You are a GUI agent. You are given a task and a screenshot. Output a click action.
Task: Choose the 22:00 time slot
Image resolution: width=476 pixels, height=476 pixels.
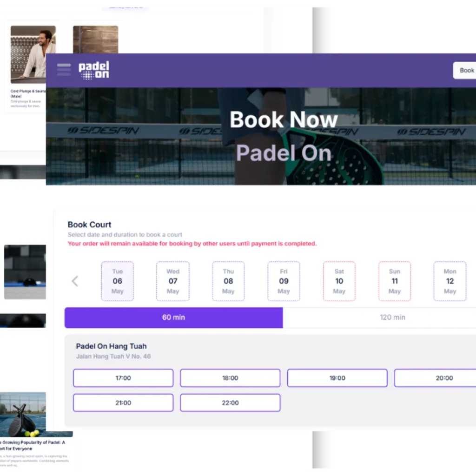tap(230, 403)
